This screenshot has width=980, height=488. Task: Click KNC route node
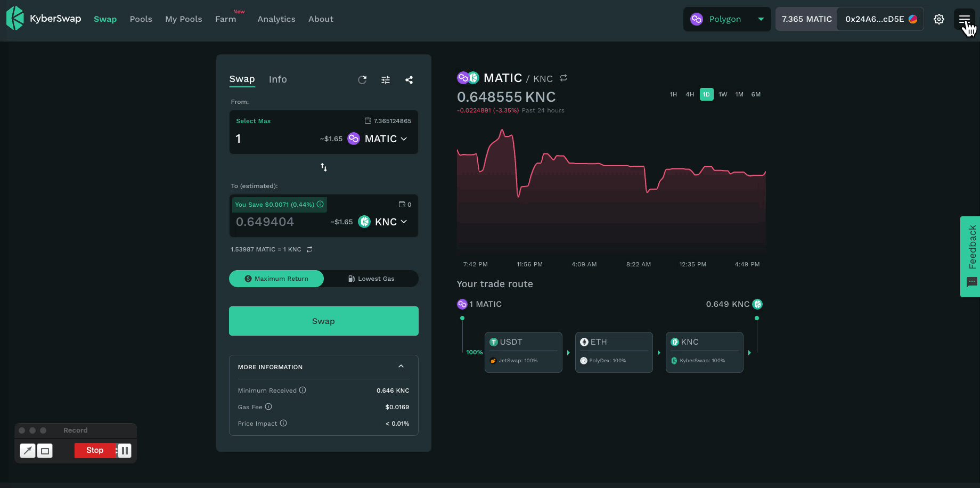pyautogui.click(x=704, y=352)
